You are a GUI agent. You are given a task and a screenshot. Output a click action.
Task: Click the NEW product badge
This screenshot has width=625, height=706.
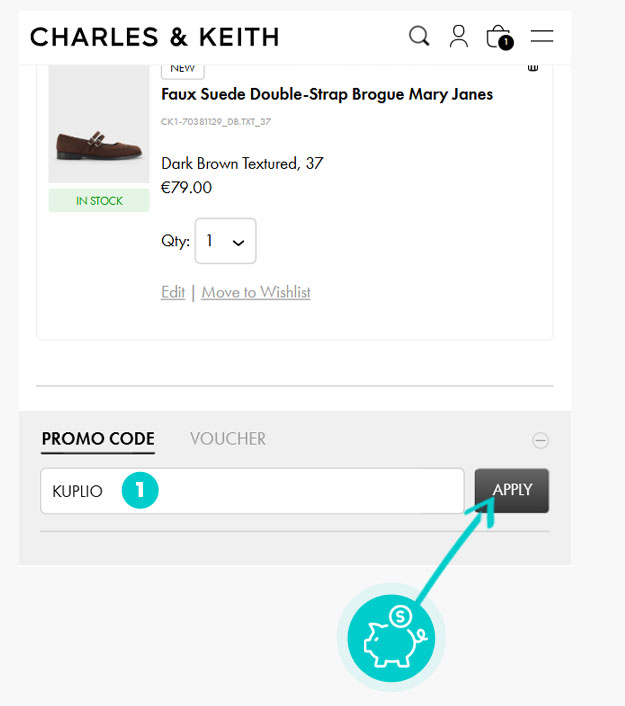(183, 68)
